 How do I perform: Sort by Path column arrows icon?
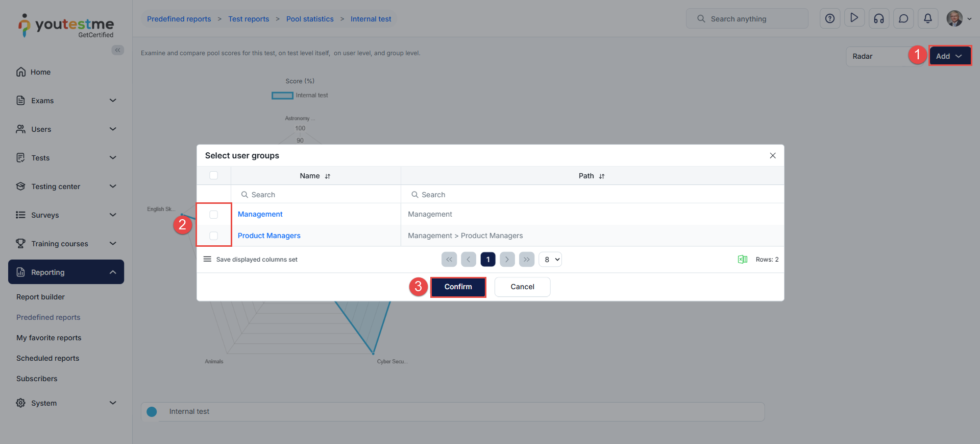(x=602, y=176)
